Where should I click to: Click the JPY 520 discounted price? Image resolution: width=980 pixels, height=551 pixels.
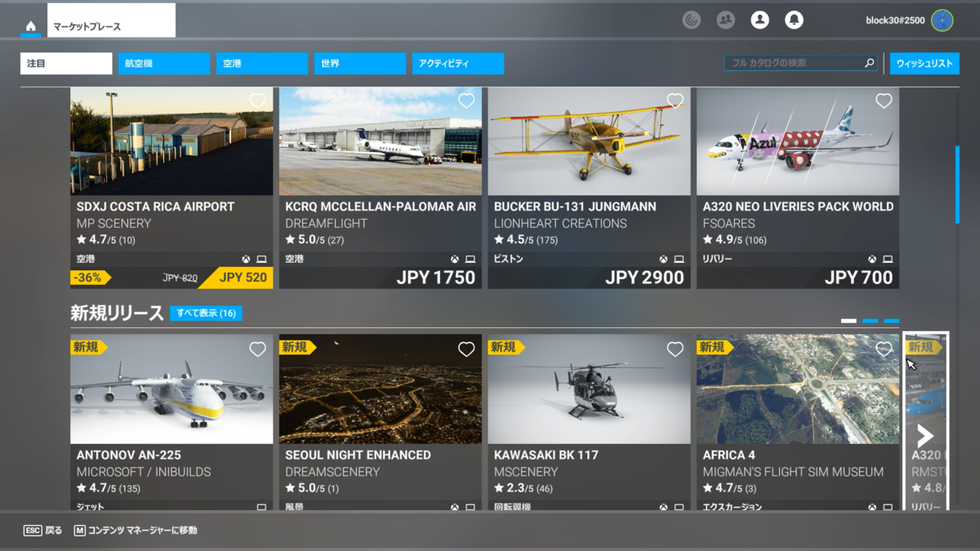[243, 278]
